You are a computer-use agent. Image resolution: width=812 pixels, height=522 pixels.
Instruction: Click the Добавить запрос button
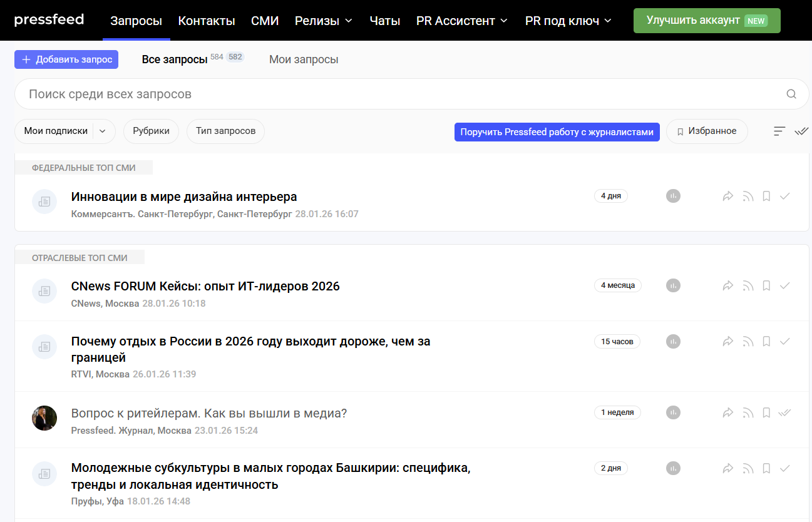tap(66, 59)
